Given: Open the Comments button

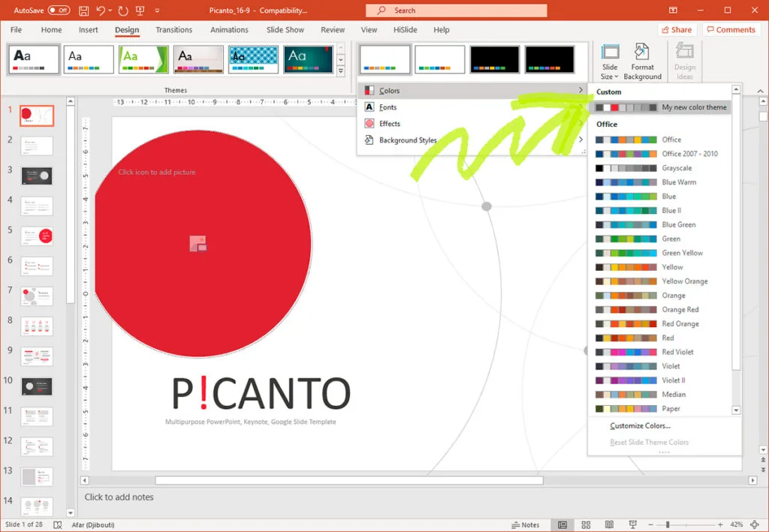Looking at the screenshot, I should [731, 30].
